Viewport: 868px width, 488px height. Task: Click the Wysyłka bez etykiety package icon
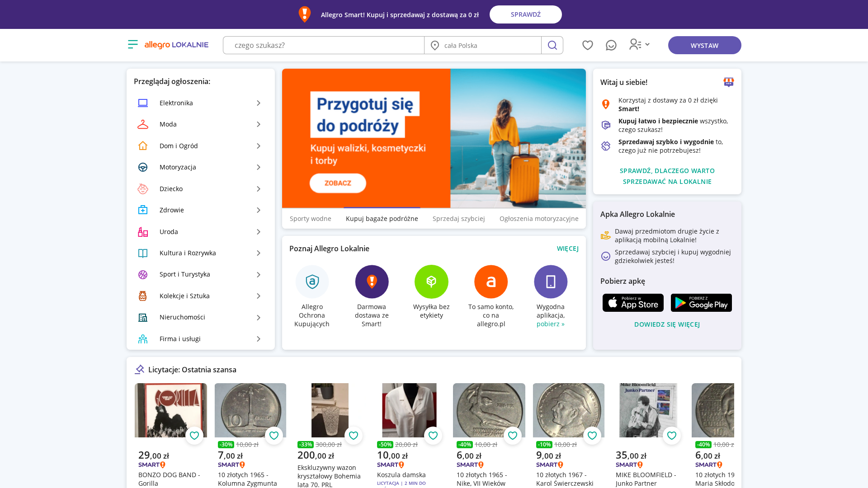tap(431, 282)
